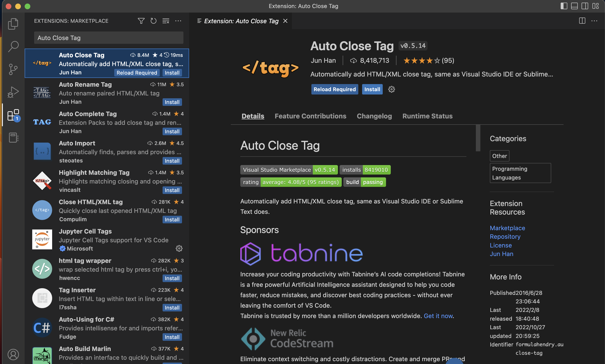The width and height of the screenshot is (605, 364).
Task: Open the Repository resource link
Action: point(505,236)
